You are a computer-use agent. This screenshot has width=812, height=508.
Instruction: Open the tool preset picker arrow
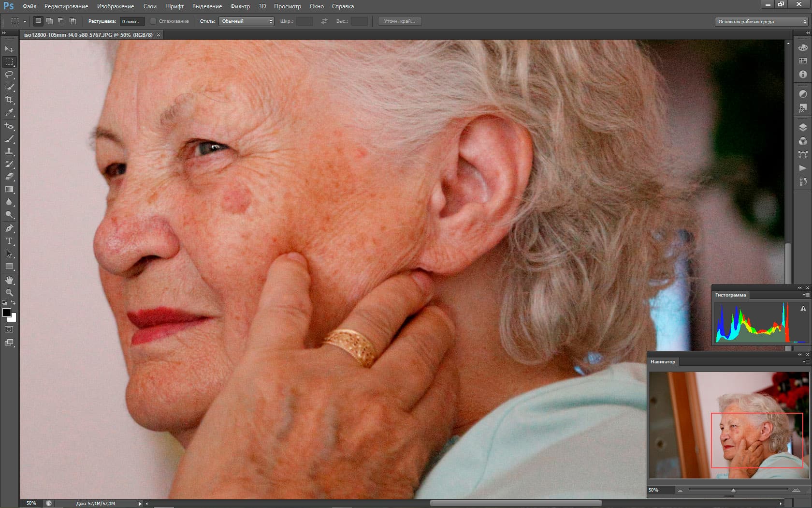(24, 21)
